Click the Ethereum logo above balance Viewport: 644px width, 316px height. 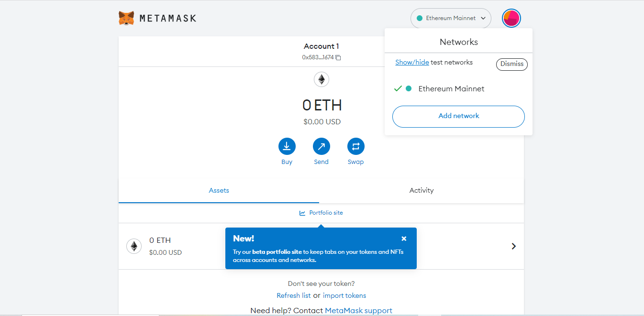point(322,79)
